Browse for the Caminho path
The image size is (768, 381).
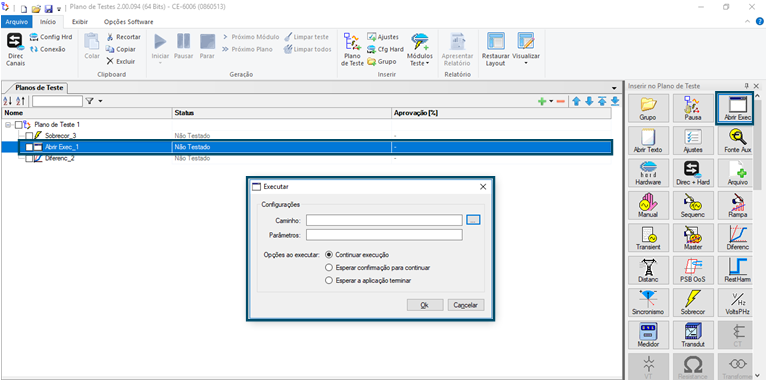473,220
